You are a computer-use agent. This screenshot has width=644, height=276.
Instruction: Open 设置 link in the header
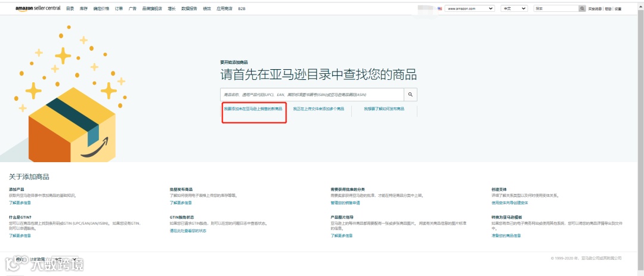(618, 8)
